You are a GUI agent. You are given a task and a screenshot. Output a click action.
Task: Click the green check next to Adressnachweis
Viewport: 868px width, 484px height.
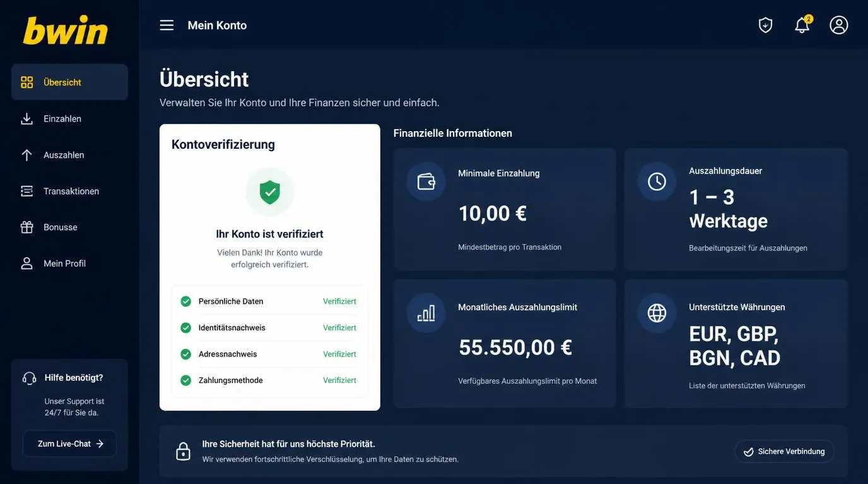[185, 354]
